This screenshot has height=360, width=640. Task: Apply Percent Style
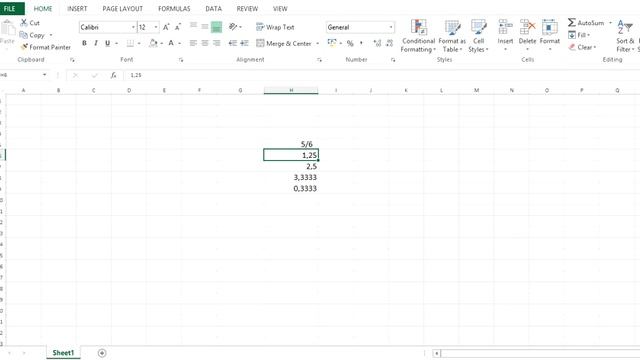point(350,43)
